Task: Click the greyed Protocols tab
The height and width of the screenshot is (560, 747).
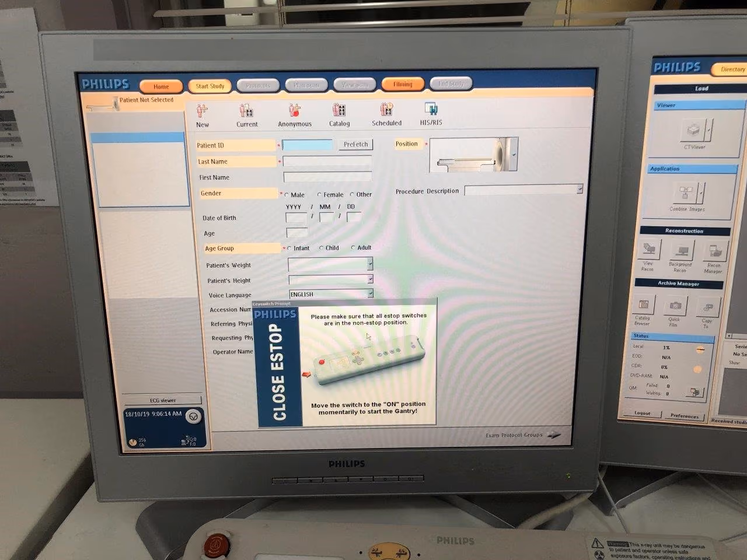Action: click(257, 85)
